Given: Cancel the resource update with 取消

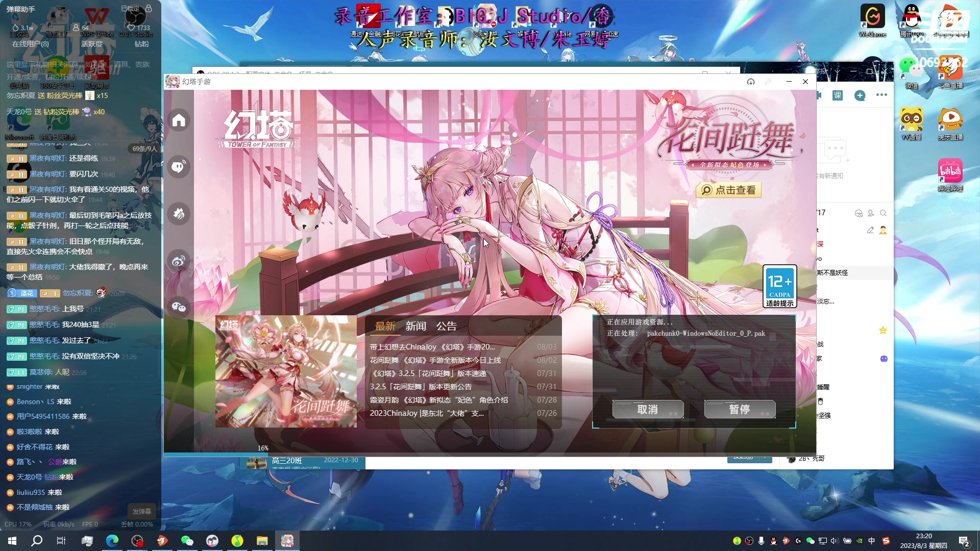Looking at the screenshot, I should [648, 409].
